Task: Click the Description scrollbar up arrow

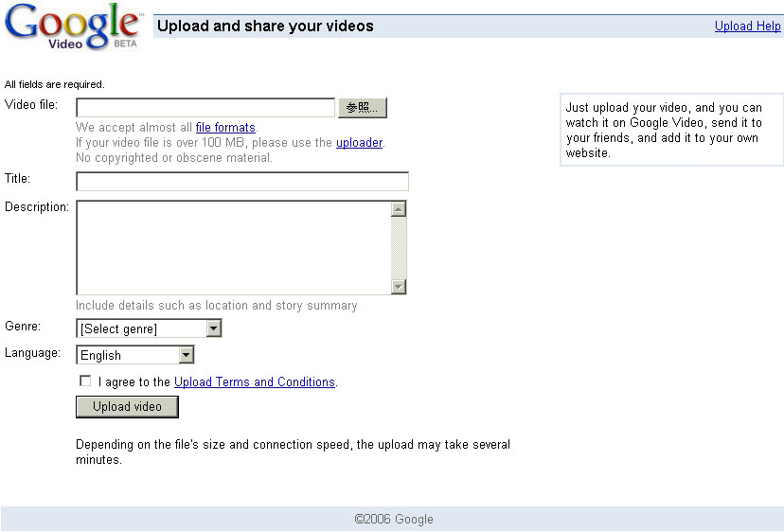Action: point(399,209)
